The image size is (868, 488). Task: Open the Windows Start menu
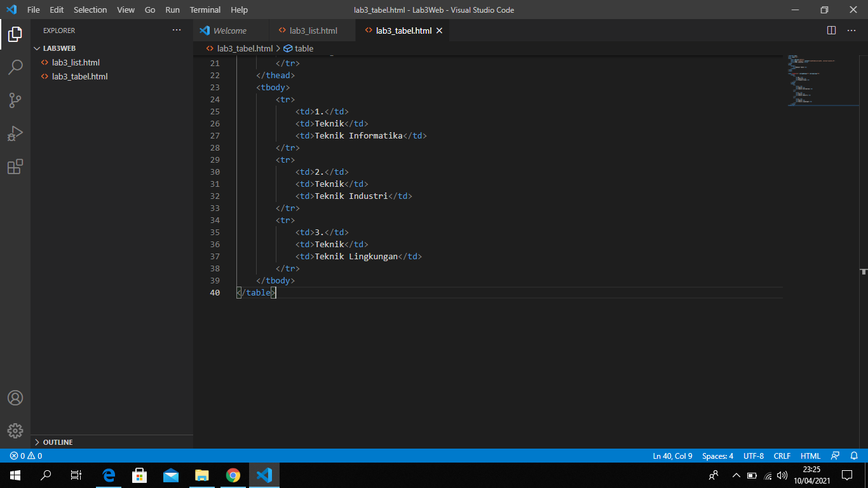(15, 475)
